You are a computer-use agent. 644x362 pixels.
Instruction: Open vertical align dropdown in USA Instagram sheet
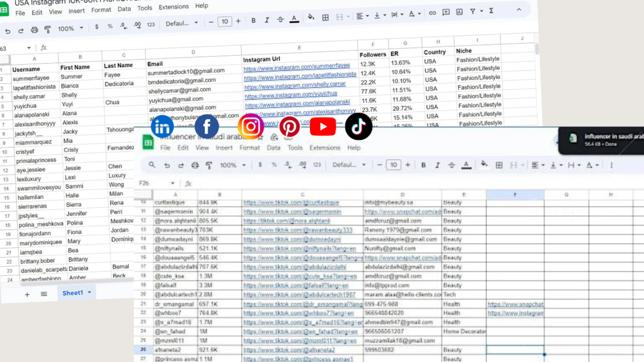point(380,15)
